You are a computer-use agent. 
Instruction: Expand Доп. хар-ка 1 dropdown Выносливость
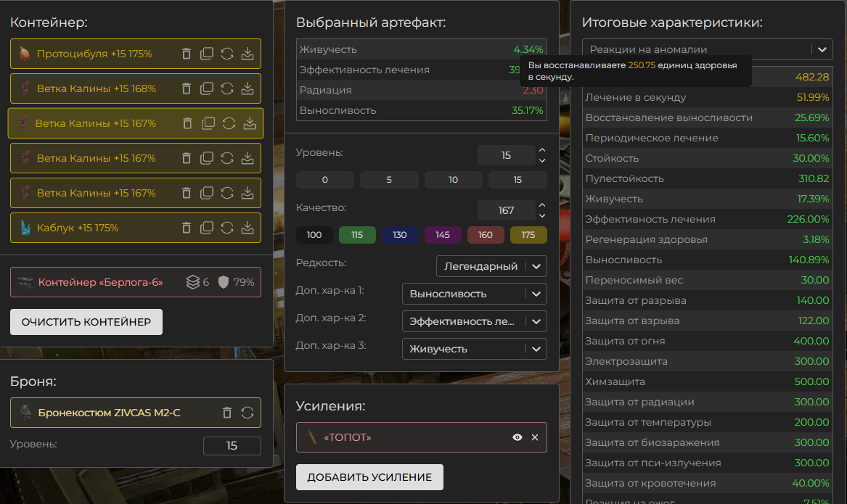(x=474, y=294)
